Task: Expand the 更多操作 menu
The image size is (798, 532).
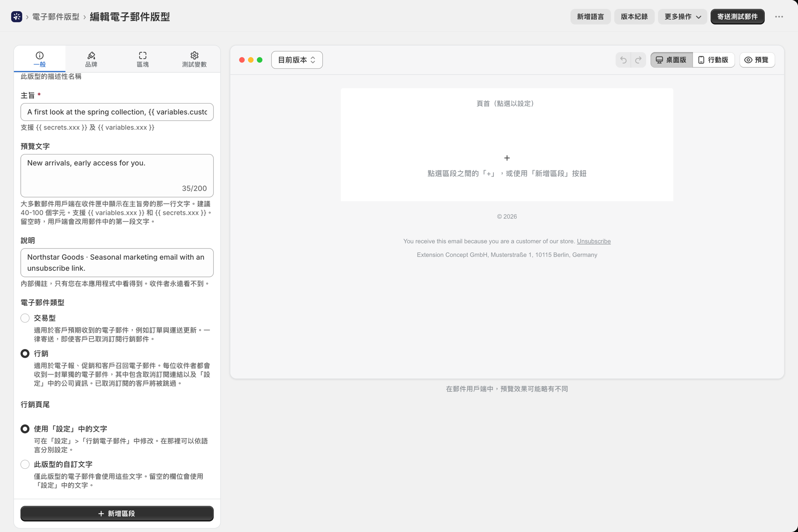Action: (x=682, y=17)
